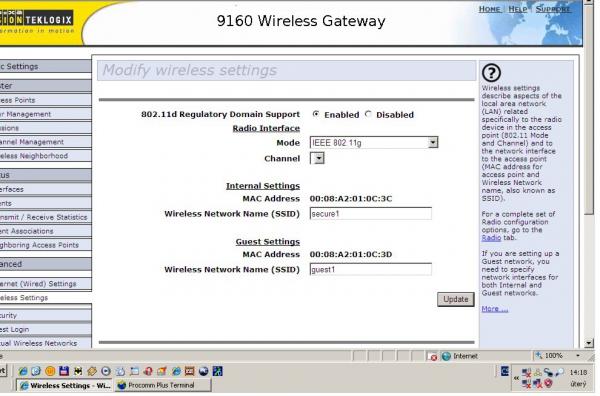
Task: Click the popup blocked status icon
Action: (433, 357)
